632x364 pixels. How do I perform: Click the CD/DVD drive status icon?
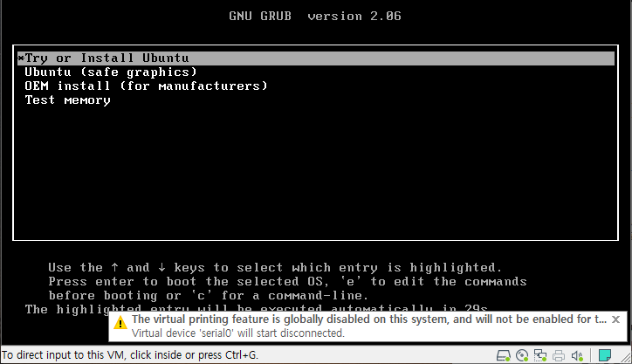(x=522, y=355)
